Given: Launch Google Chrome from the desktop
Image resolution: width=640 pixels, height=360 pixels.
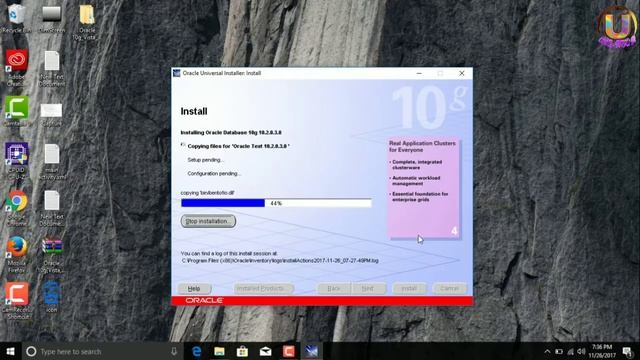Looking at the screenshot, I should point(16,208).
